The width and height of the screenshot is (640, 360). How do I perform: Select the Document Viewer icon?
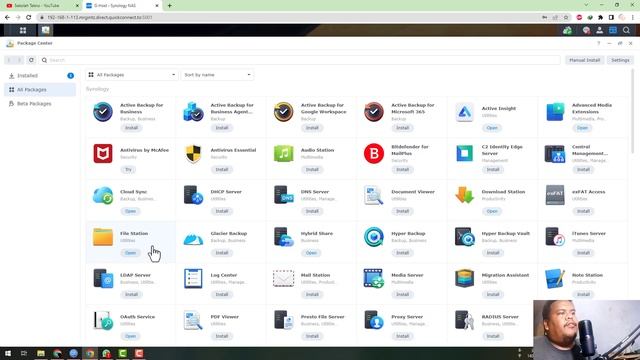click(374, 195)
